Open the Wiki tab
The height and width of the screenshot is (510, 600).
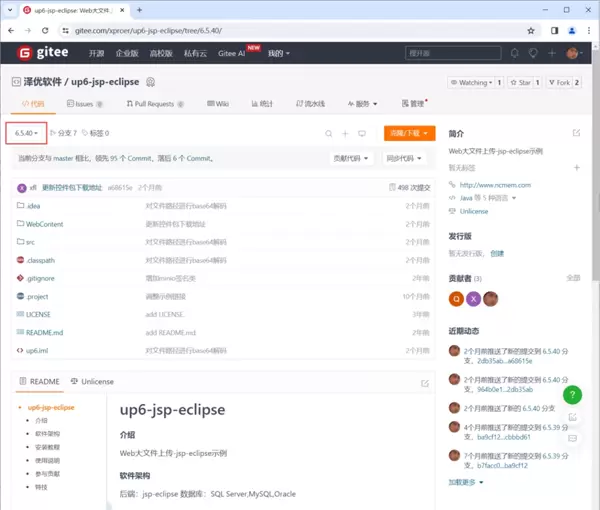pos(217,103)
